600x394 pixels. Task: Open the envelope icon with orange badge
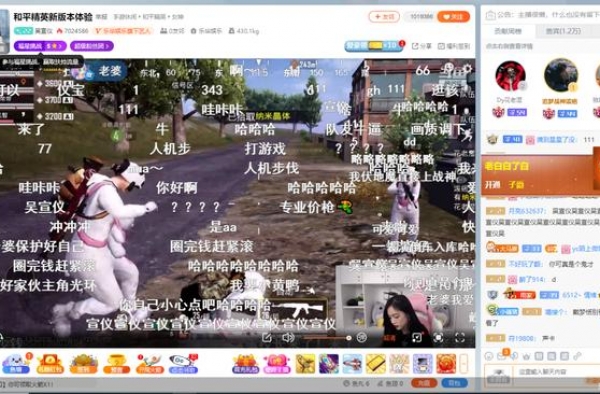point(502,356)
